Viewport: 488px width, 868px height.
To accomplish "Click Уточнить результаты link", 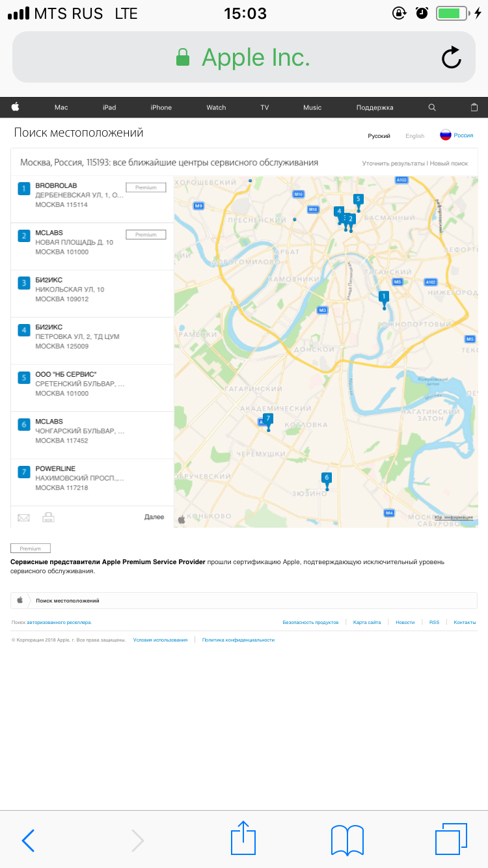I will (394, 163).
